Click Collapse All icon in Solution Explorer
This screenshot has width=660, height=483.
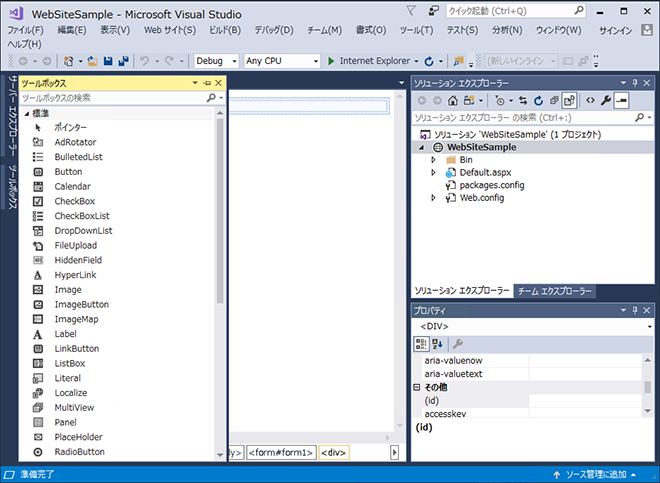click(x=554, y=101)
